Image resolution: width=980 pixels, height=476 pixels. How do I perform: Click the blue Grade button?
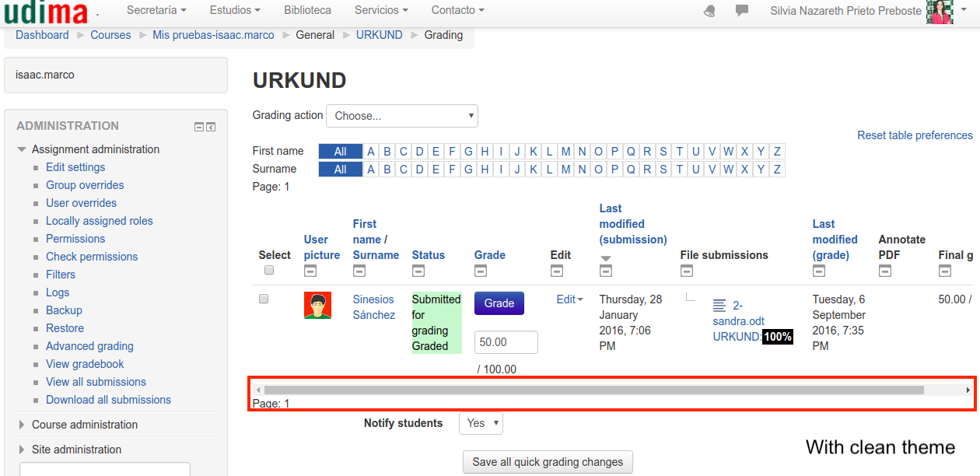[x=499, y=303]
